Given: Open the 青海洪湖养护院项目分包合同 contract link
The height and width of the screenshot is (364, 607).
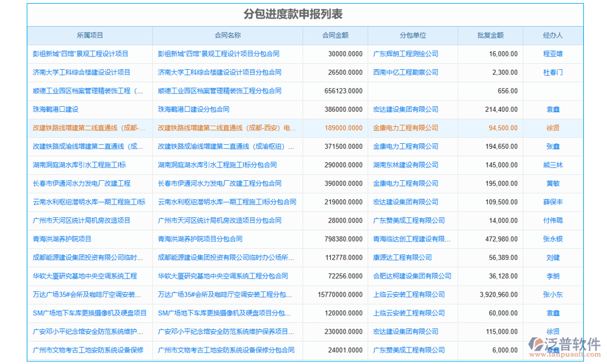Looking at the screenshot, I should click(x=200, y=240).
